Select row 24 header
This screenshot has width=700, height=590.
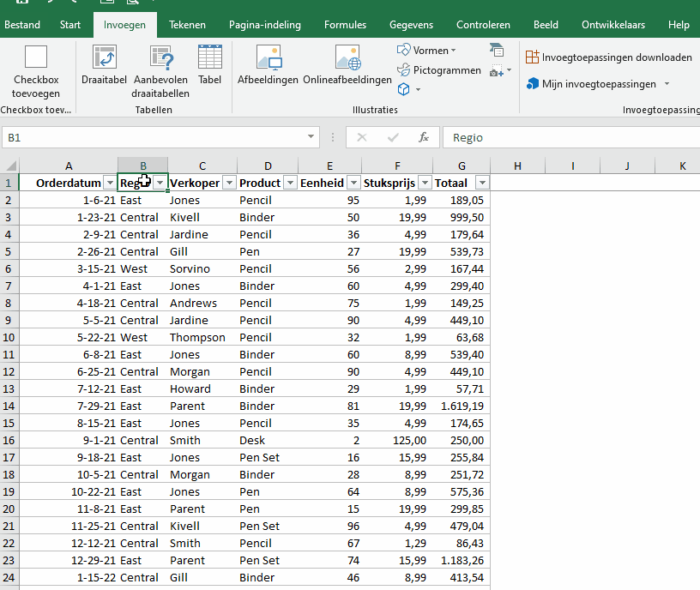(9, 577)
